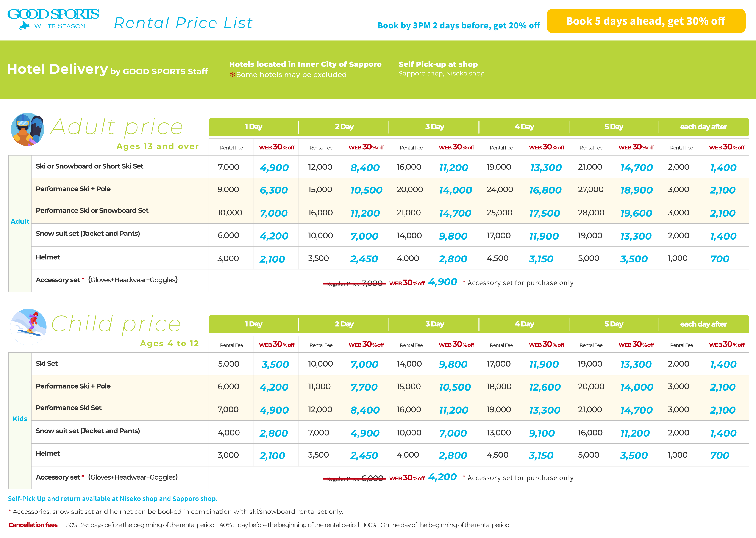Screen dimensions: 756x538
Task: Click child Performance Ski + Pole 2 Day price 7,700
Action: pyautogui.click(x=364, y=387)
